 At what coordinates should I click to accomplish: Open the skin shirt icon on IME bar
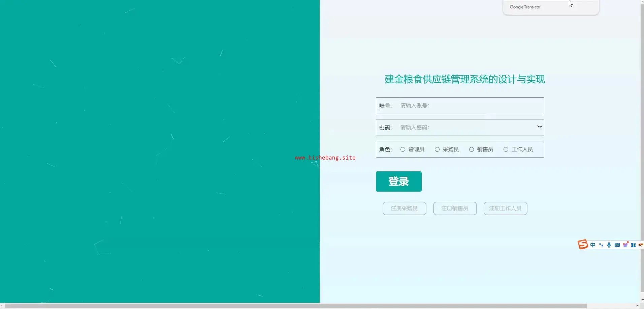tap(625, 245)
